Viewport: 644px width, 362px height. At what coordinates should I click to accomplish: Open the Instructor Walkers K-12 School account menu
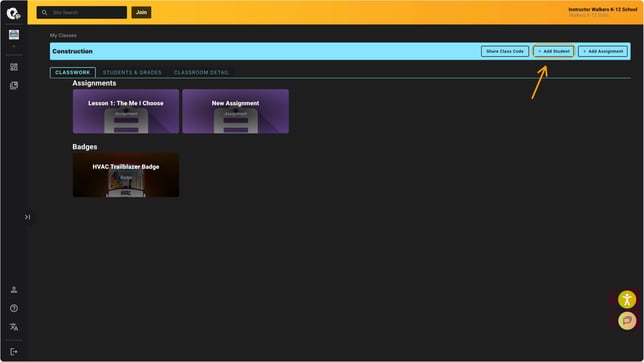pyautogui.click(x=603, y=12)
